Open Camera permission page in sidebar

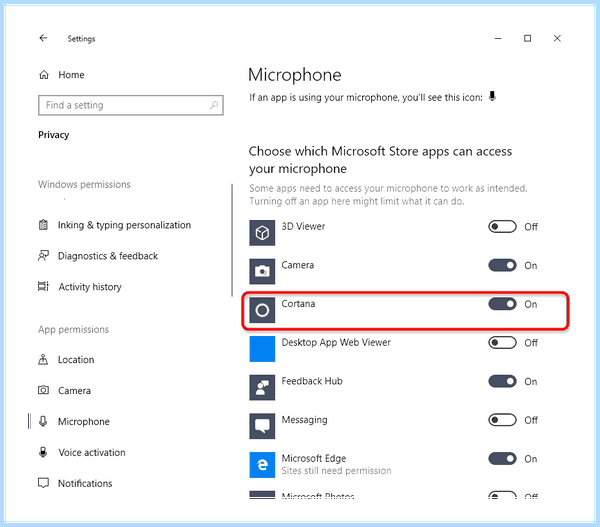(74, 390)
